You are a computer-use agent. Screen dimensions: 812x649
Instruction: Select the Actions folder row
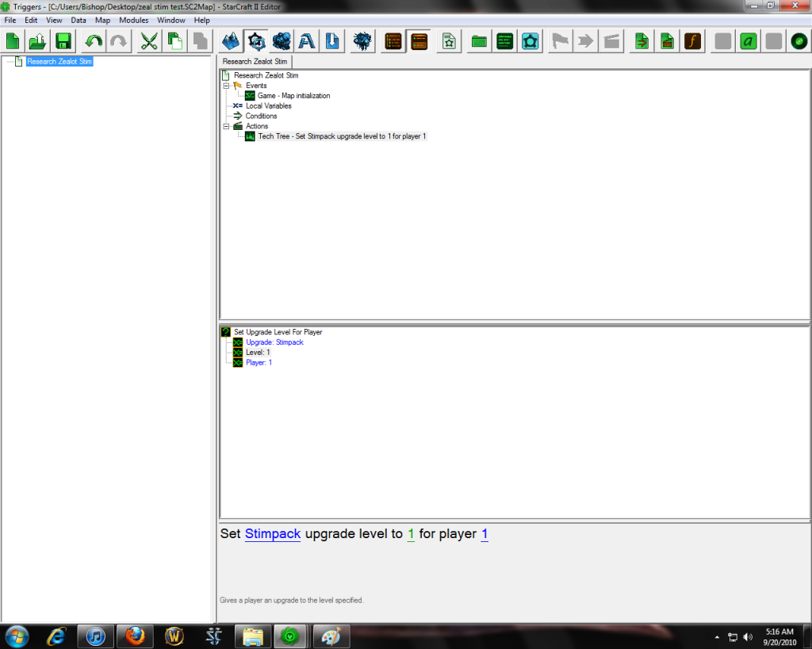pos(257,126)
